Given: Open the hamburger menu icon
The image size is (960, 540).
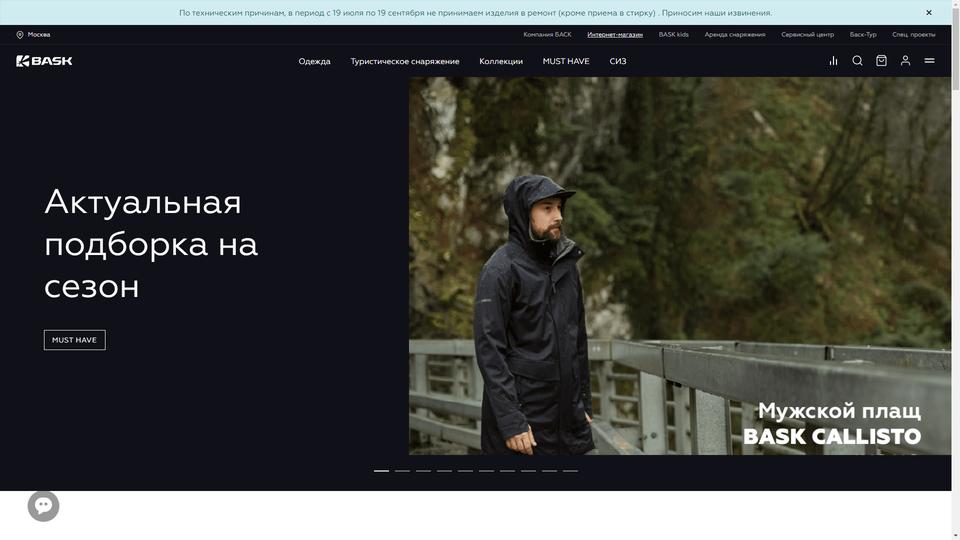Looking at the screenshot, I should tap(929, 61).
